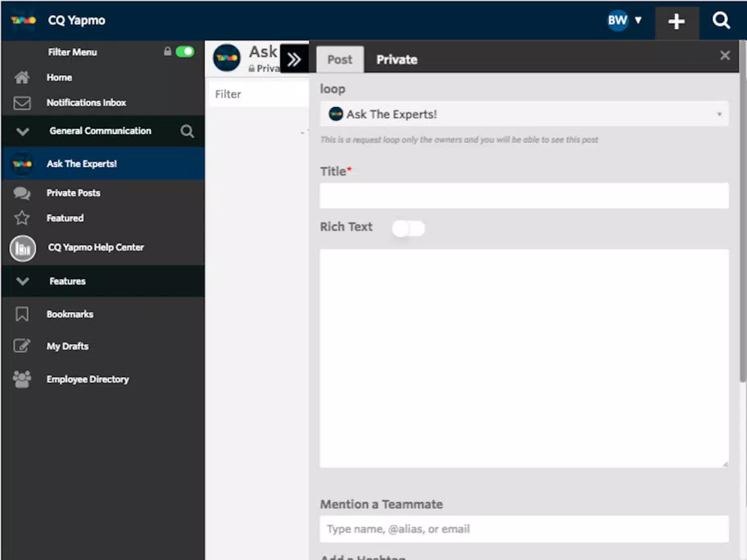Open the BW user account dropdown
This screenshot has height=560, width=747.
pos(625,20)
